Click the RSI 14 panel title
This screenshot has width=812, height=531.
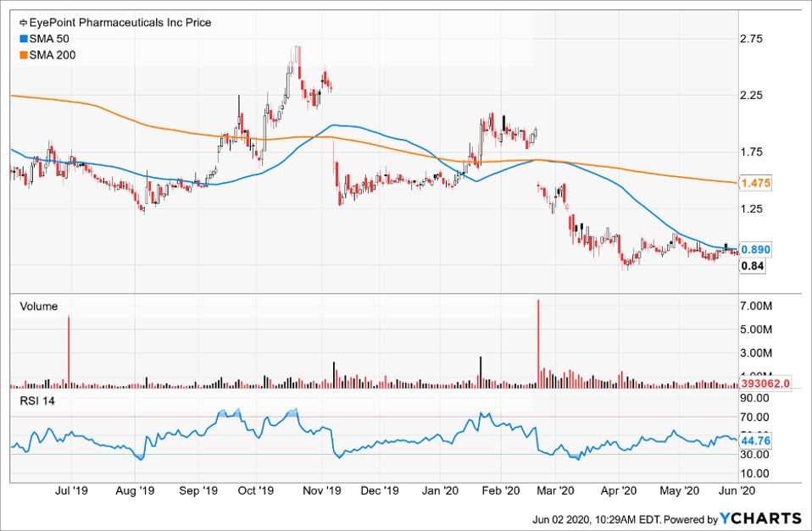(37, 401)
